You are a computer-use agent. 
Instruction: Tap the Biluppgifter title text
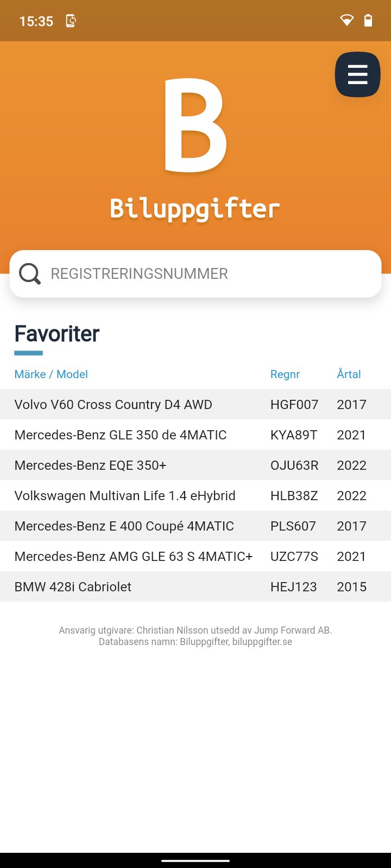tap(195, 209)
